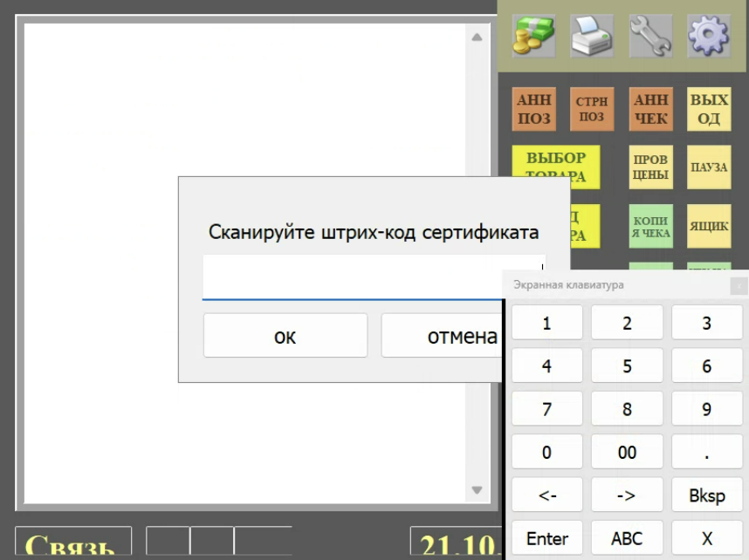
Task: Click the wrench tools icon
Action: [650, 37]
